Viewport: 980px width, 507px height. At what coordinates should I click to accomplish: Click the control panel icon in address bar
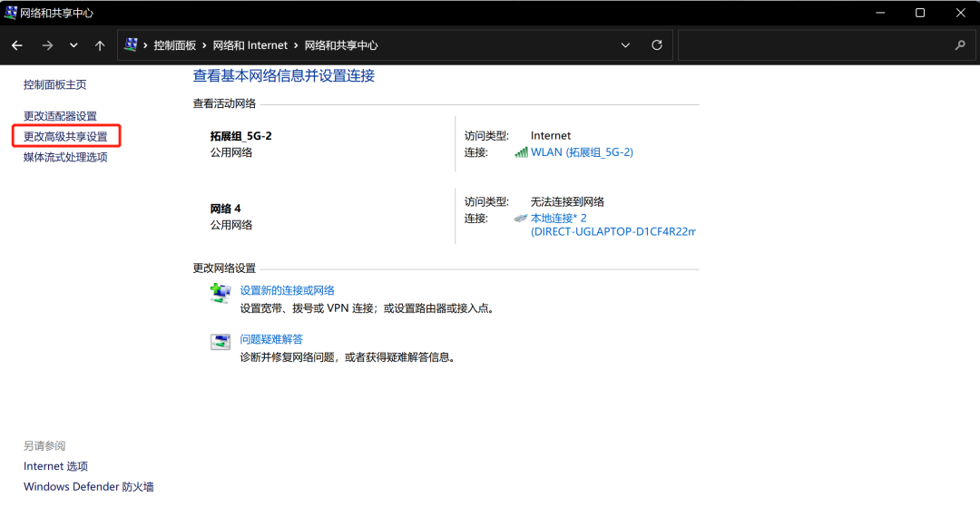[x=132, y=45]
